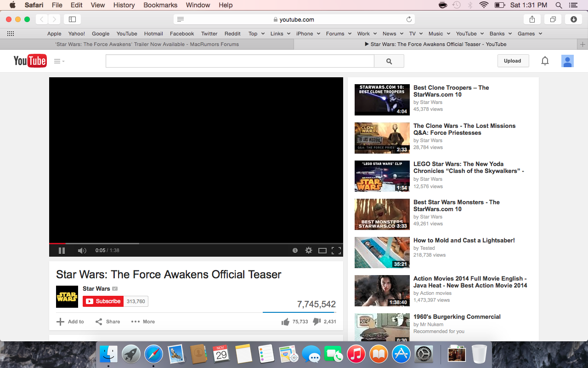This screenshot has width=588, height=368.
Task: Pause the video with the pause button
Action: coord(62,251)
